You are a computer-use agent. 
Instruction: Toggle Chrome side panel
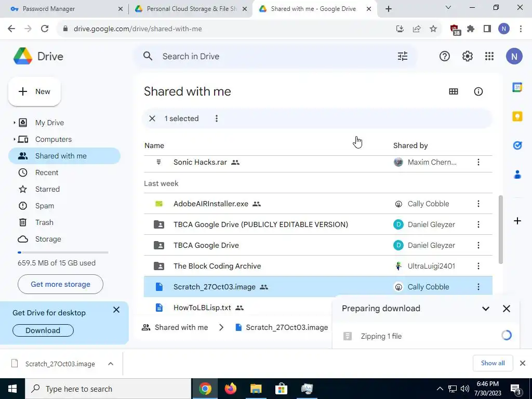[x=487, y=29]
